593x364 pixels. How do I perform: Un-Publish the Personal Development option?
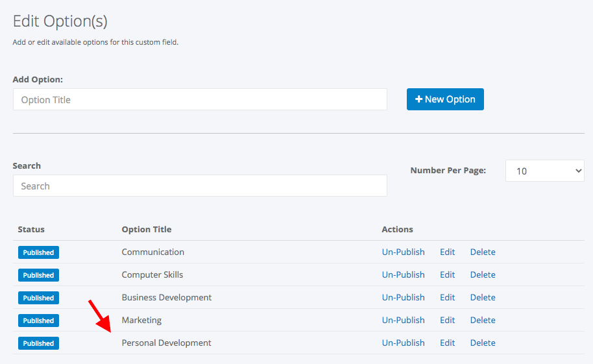403,343
